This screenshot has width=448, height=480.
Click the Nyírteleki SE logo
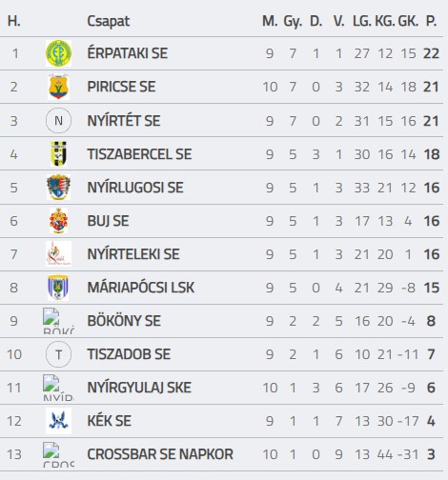58,253
